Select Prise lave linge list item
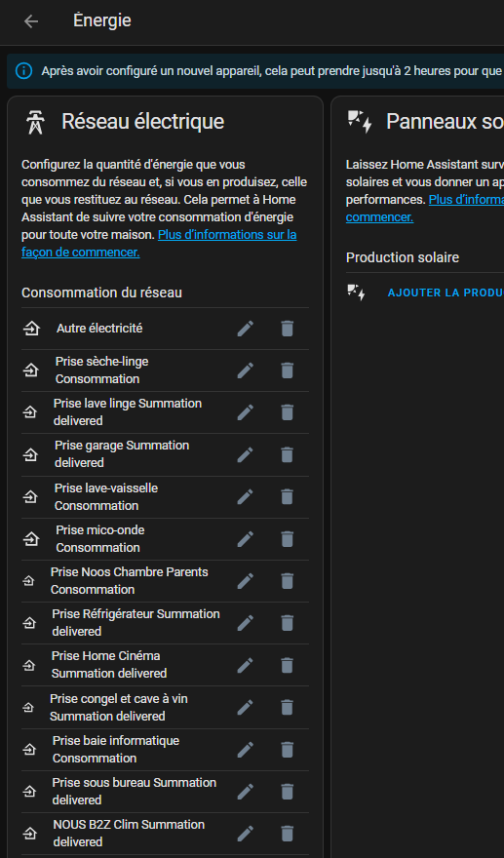The image size is (504, 858). point(165,412)
